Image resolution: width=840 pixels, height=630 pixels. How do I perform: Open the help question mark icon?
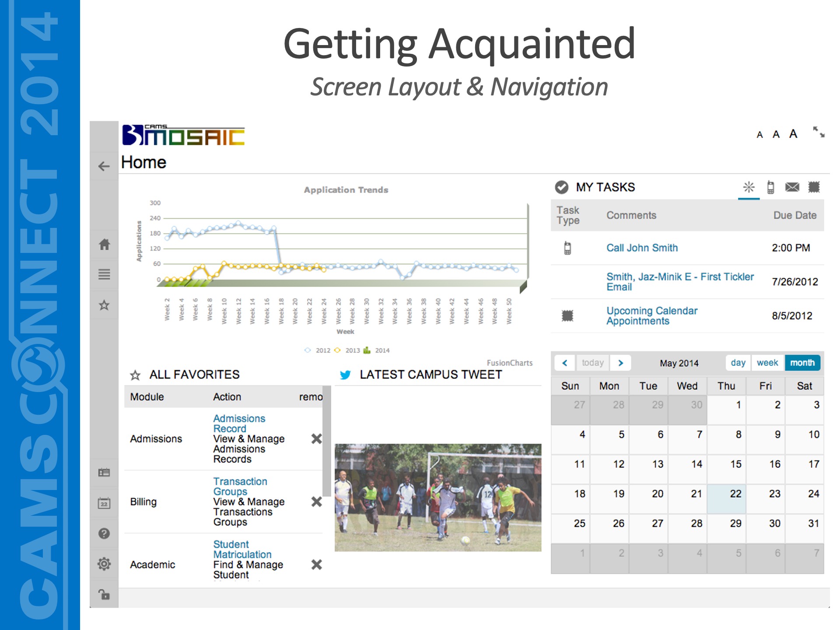104,533
